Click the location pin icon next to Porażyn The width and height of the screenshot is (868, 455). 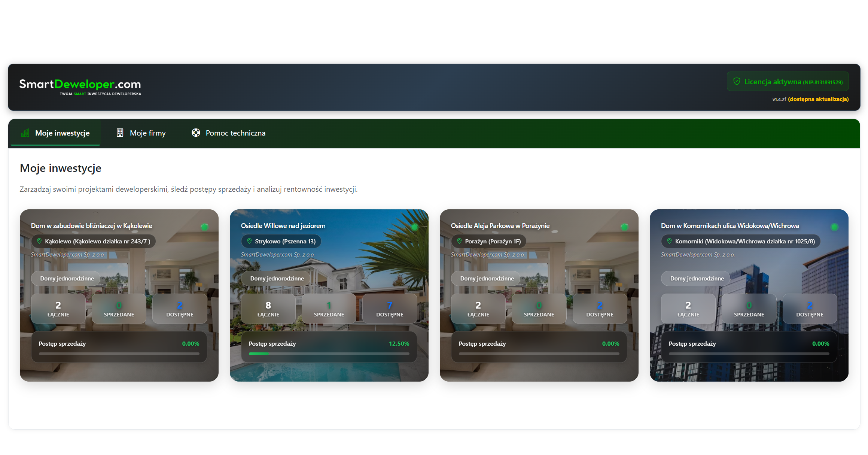(459, 241)
